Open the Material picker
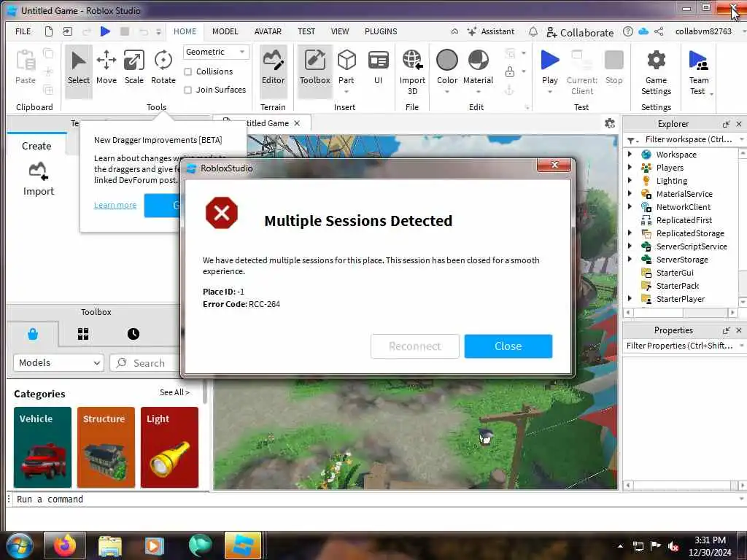Viewport: 747px width, 560px height. click(478, 68)
